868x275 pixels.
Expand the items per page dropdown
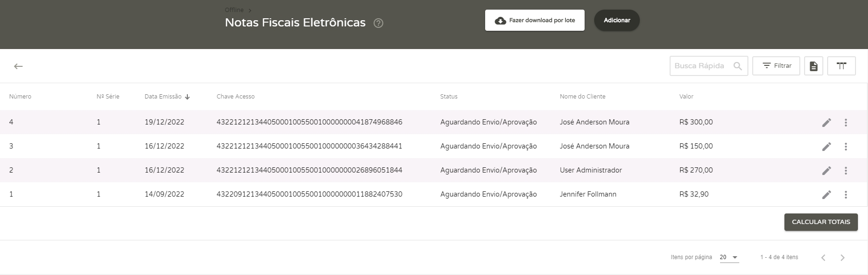729,258
